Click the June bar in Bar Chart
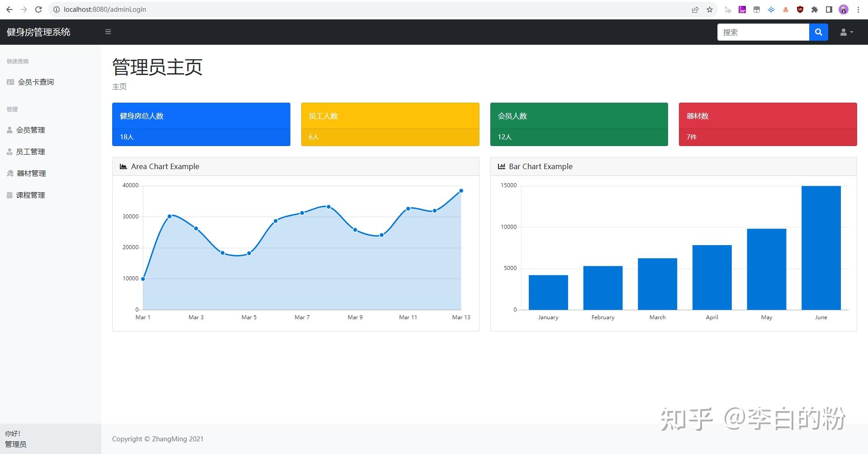868x454 pixels. (x=821, y=248)
